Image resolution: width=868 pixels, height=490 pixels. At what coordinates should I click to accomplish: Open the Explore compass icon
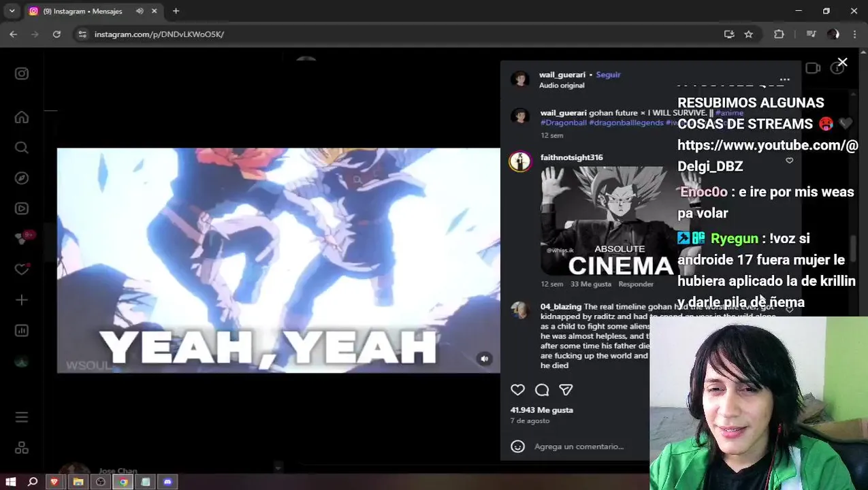[x=22, y=178]
